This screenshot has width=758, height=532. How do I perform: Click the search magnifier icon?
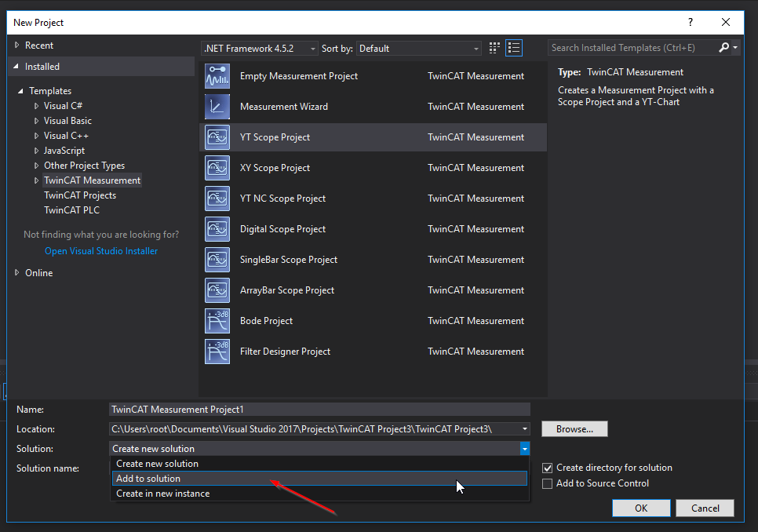click(723, 47)
